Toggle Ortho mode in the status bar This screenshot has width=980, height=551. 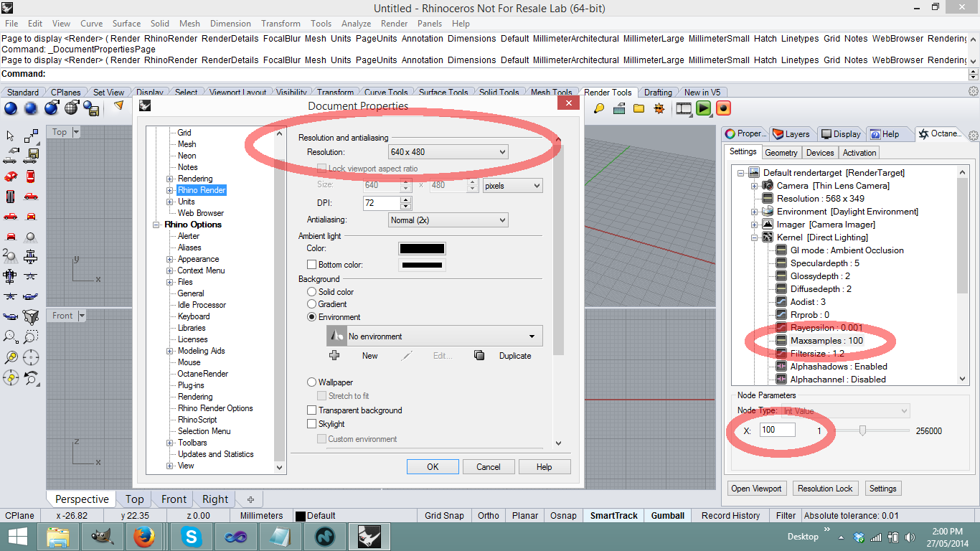point(489,515)
